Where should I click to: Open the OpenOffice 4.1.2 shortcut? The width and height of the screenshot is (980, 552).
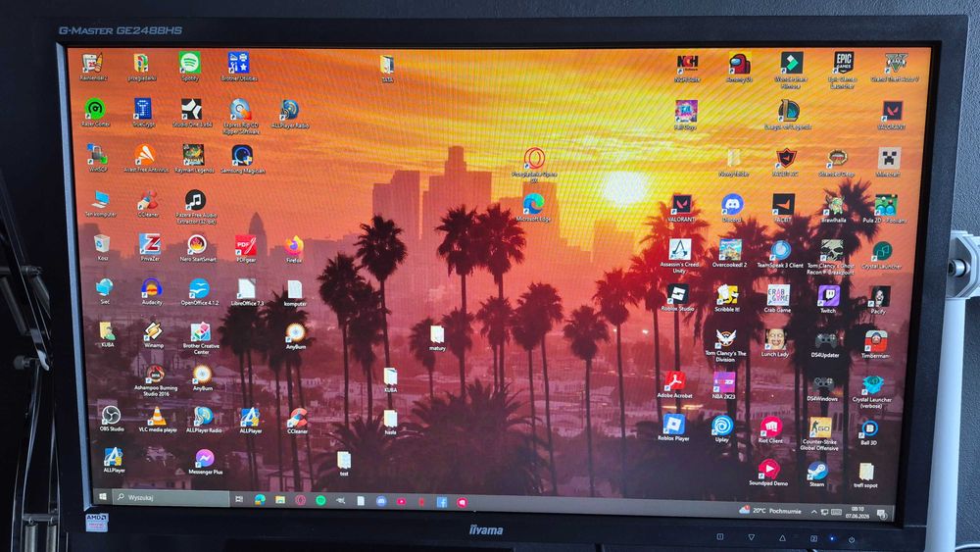[199, 292]
